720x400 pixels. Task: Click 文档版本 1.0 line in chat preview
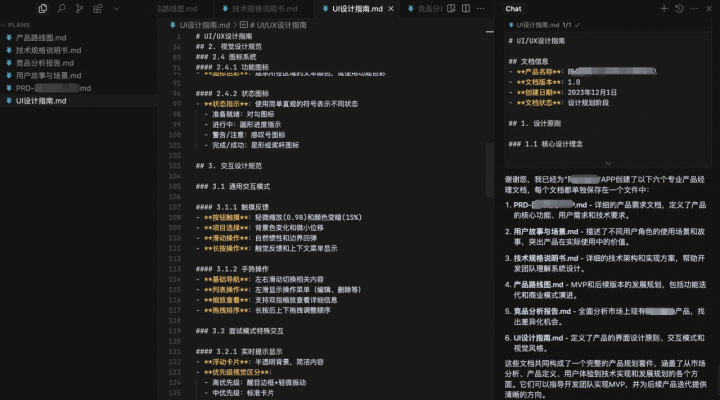tap(545, 82)
